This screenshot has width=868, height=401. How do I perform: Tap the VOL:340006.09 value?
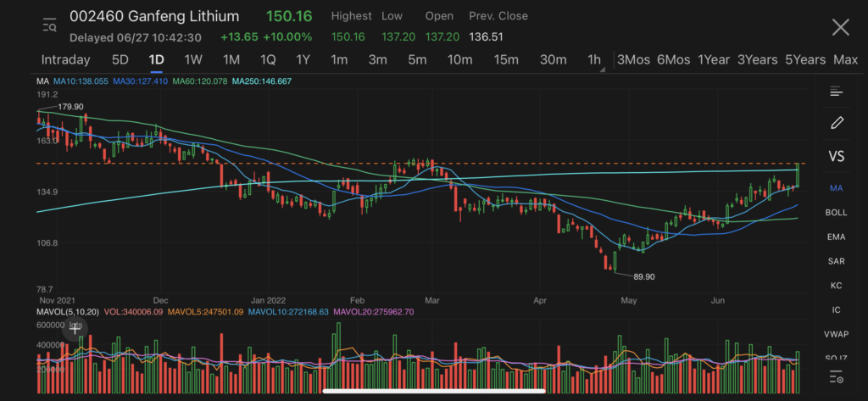click(133, 312)
